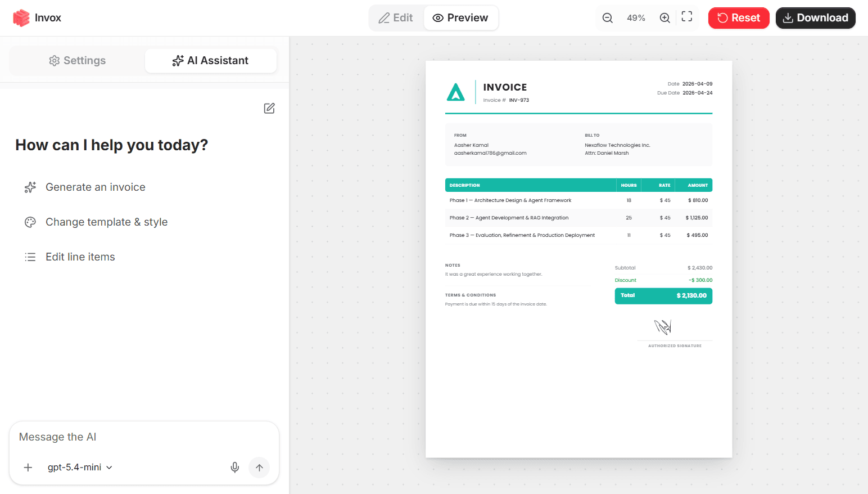Open the gpt-5.4-mini model dropdown
The height and width of the screenshot is (494, 868).
80,467
